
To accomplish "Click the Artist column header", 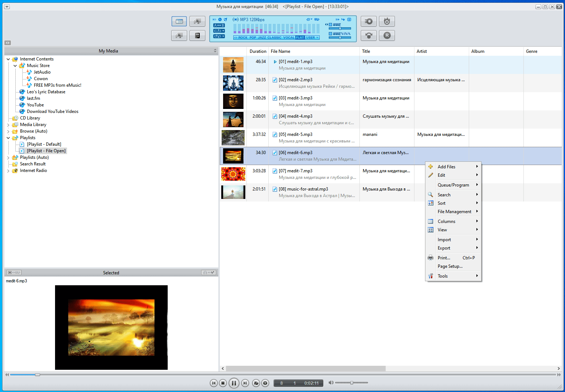I will click(441, 51).
